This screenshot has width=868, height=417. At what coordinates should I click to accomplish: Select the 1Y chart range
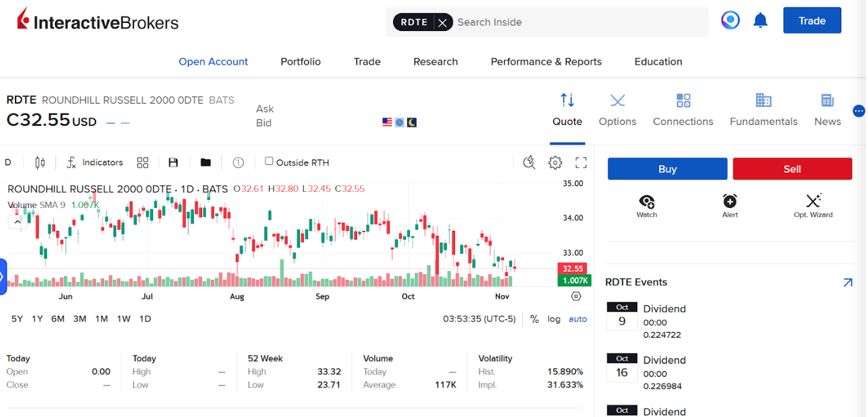click(x=37, y=318)
